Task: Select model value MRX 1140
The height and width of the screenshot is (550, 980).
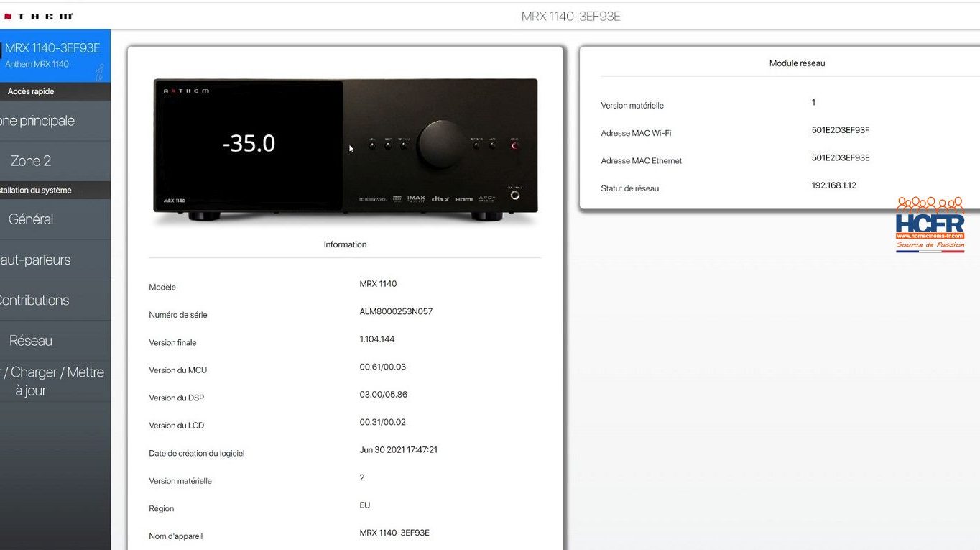Action: (378, 284)
